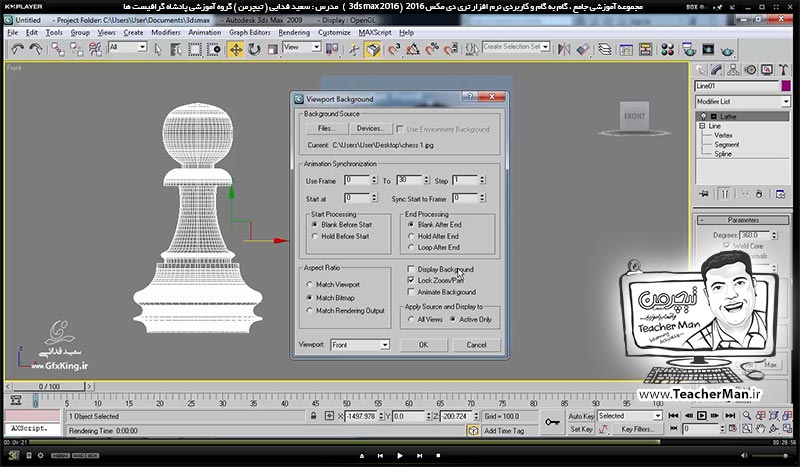Click OK in Viewport Background dialog
The height and width of the screenshot is (467, 800).
pos(423,345)
